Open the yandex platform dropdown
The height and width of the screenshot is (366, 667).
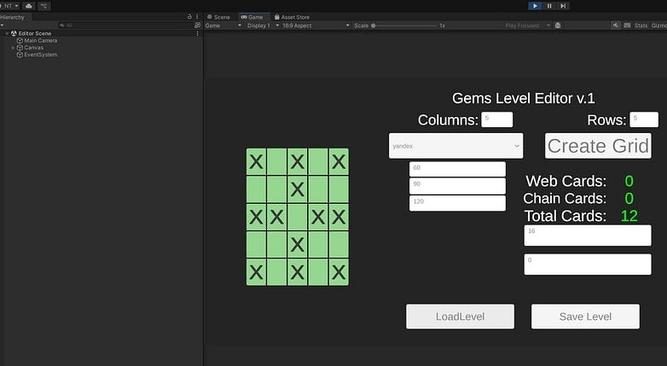456,146
